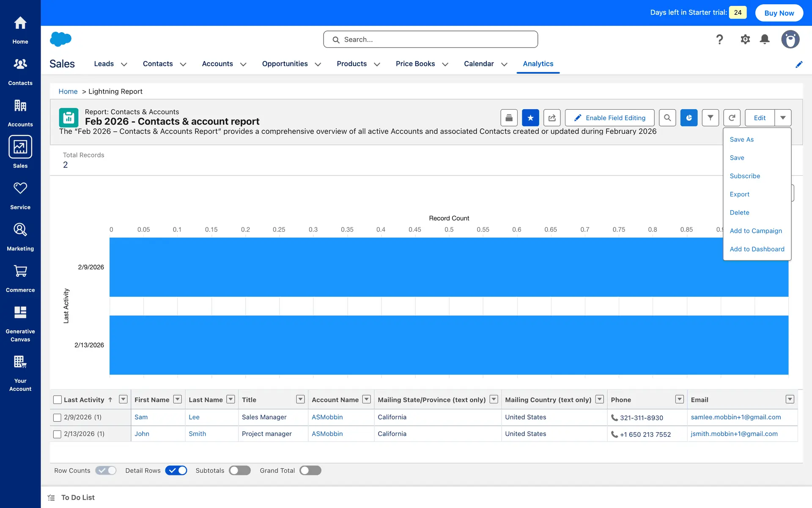
Task: Enable the Grand Total toggle
Action: point(310,470)
